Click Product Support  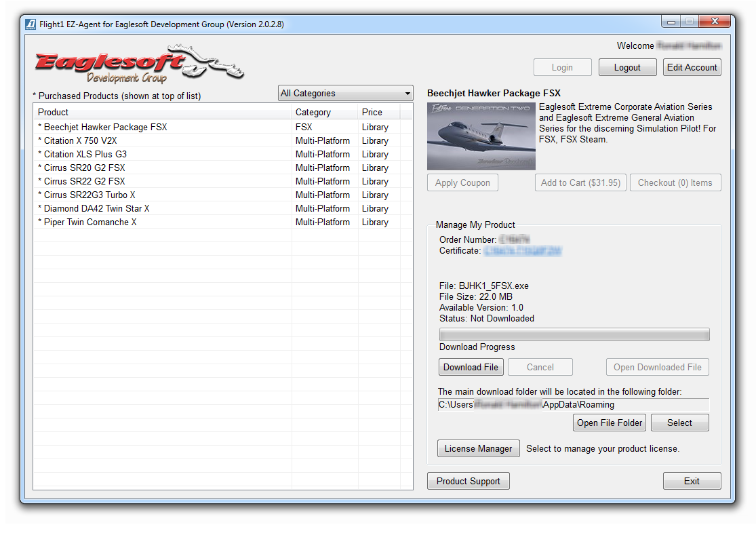[468, 480]
